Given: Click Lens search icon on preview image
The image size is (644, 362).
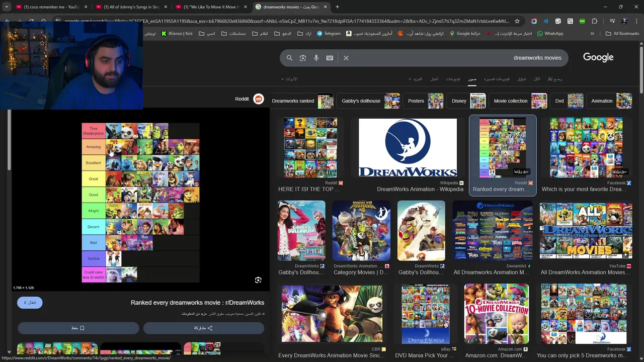Looking at the screenshot, I should point(258,280).
